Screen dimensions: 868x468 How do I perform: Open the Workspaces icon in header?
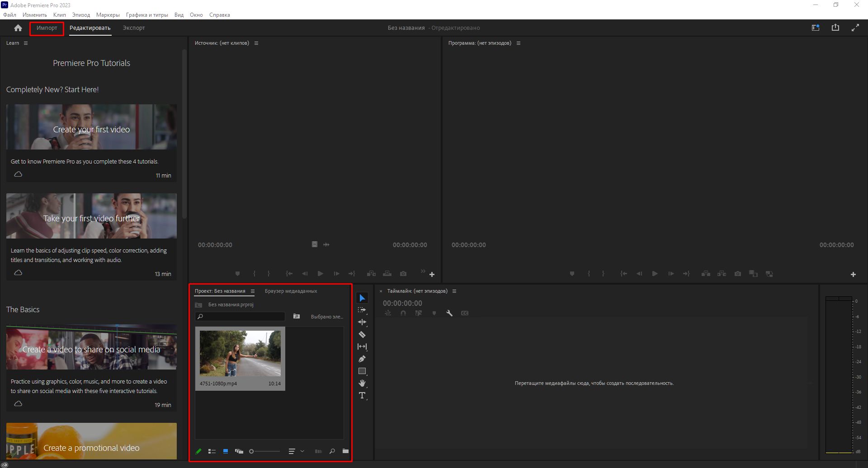(816, 28)
